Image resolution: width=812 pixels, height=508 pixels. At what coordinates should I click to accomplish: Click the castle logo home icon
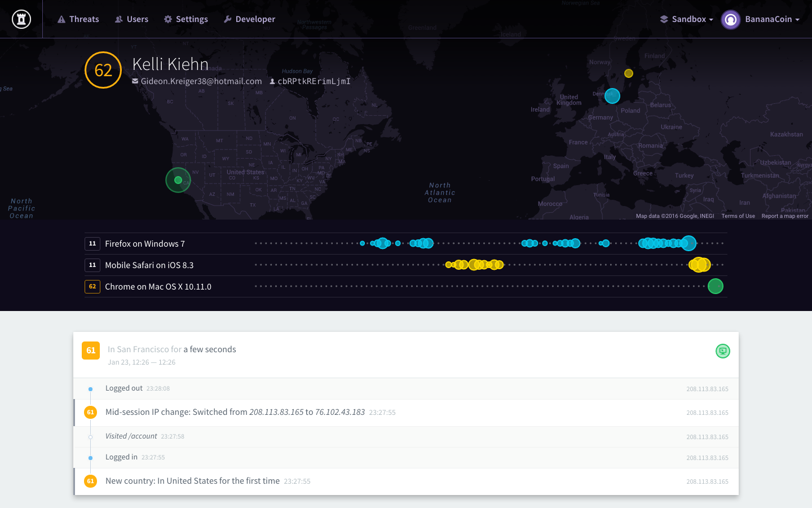(21, 19)
